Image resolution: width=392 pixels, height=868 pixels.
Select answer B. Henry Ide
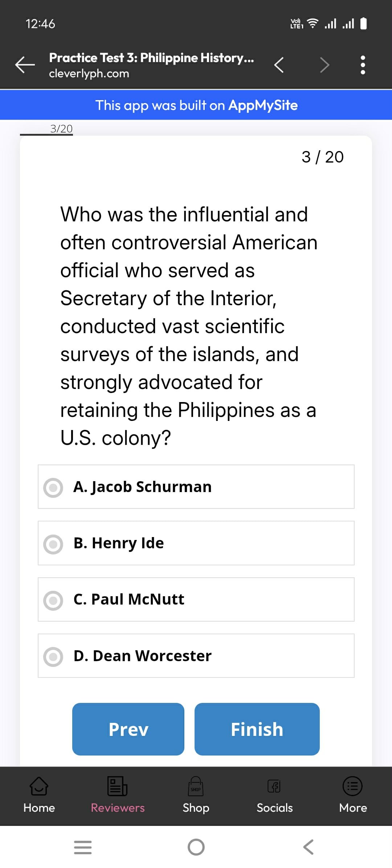[196, 543]
